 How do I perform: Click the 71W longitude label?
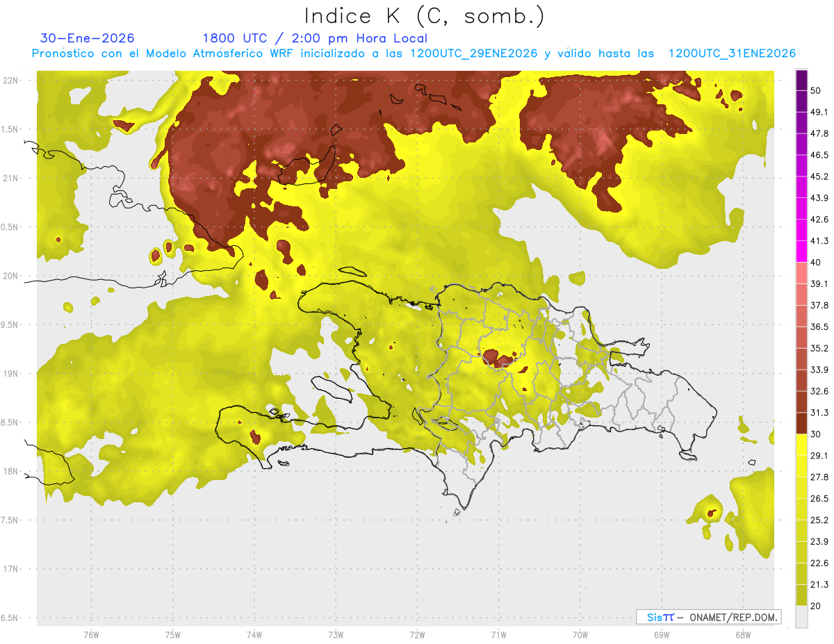click(x=498, y=635)
